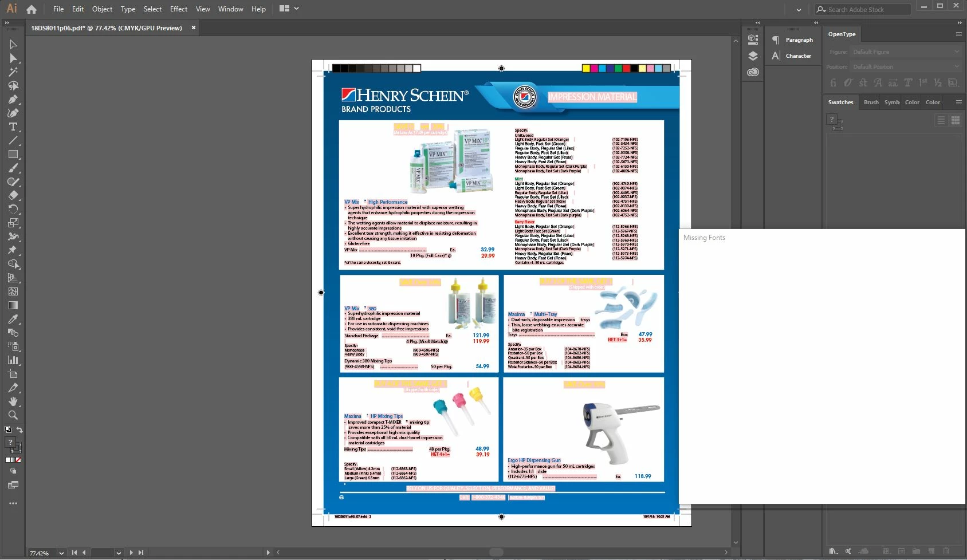
Task: Open the Edit menu
Action: pos(78,9)
